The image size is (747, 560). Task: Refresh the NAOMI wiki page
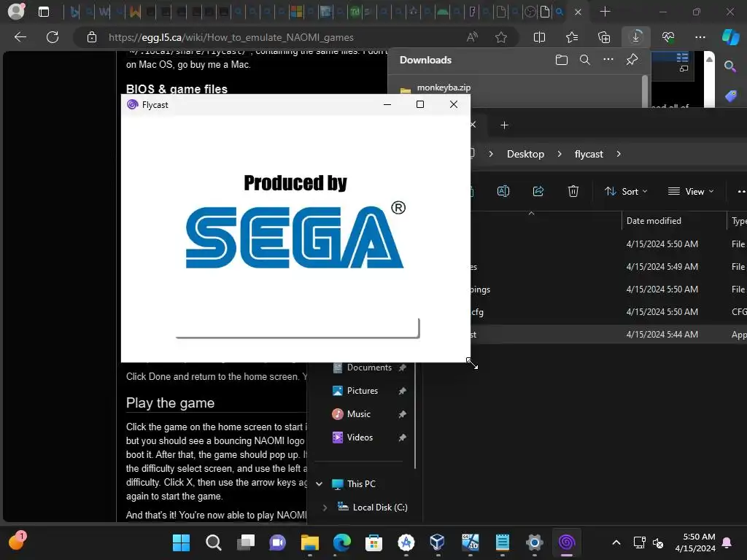pyautogui.click(x=53, y=37)
